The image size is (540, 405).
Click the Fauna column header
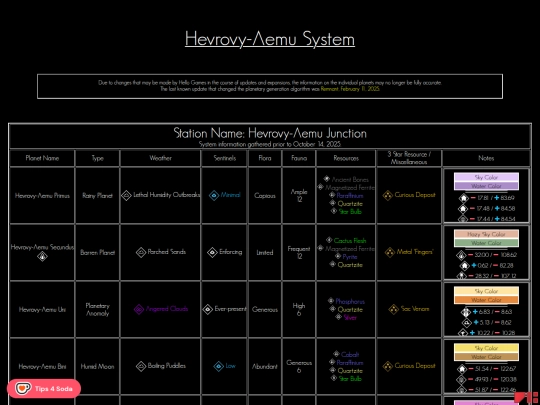[299, 158]
